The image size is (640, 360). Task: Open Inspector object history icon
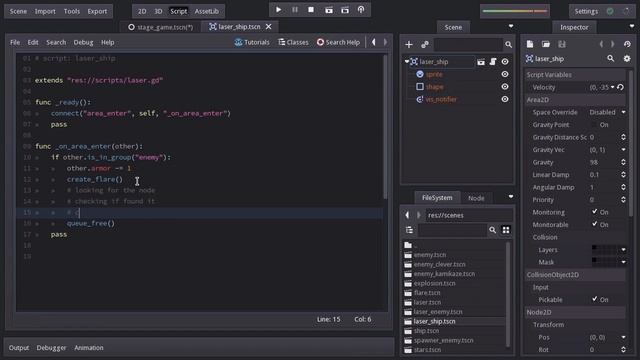627,44
